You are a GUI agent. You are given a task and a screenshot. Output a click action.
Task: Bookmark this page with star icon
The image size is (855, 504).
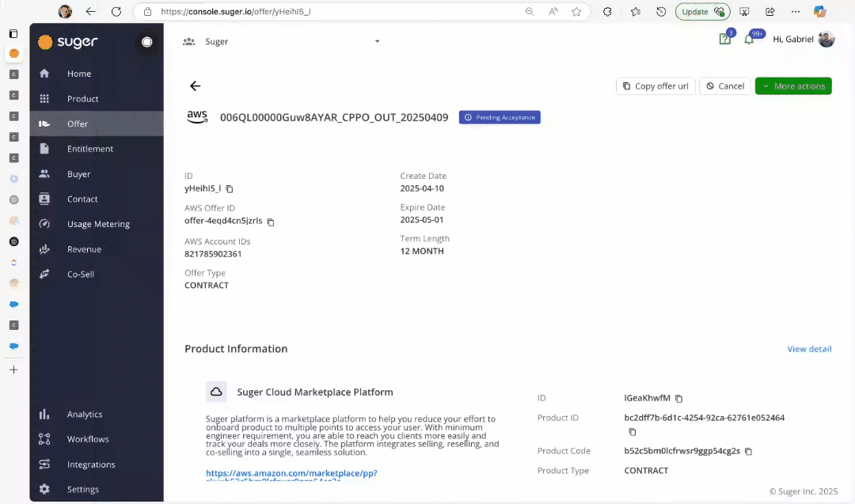576,11
